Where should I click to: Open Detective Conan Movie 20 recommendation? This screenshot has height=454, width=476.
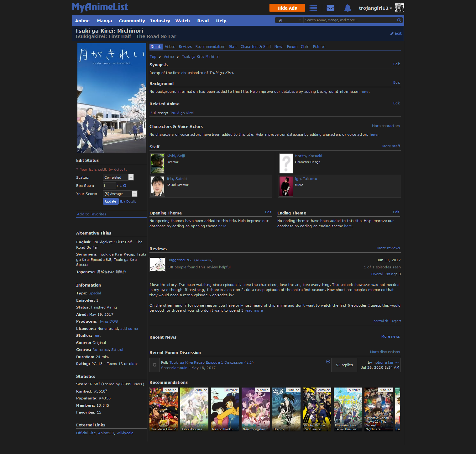[x=379, y=409]
